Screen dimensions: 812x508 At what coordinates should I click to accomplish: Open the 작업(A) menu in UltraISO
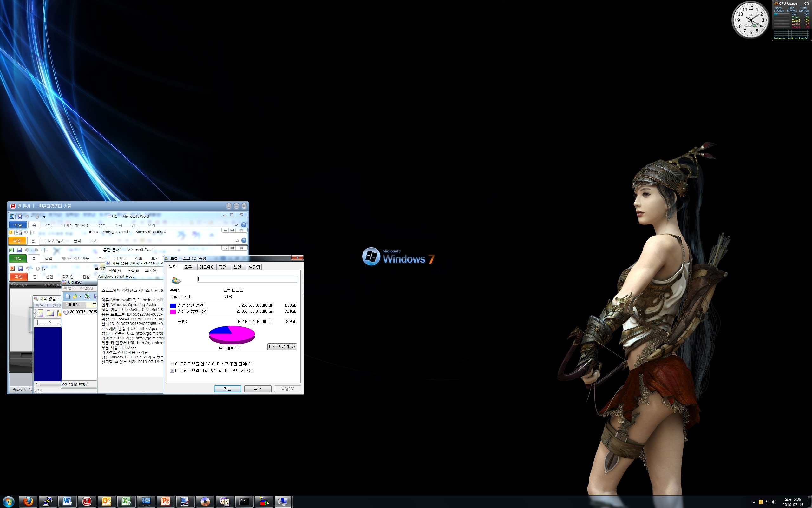pyautogui.click(x=86, y=288)
